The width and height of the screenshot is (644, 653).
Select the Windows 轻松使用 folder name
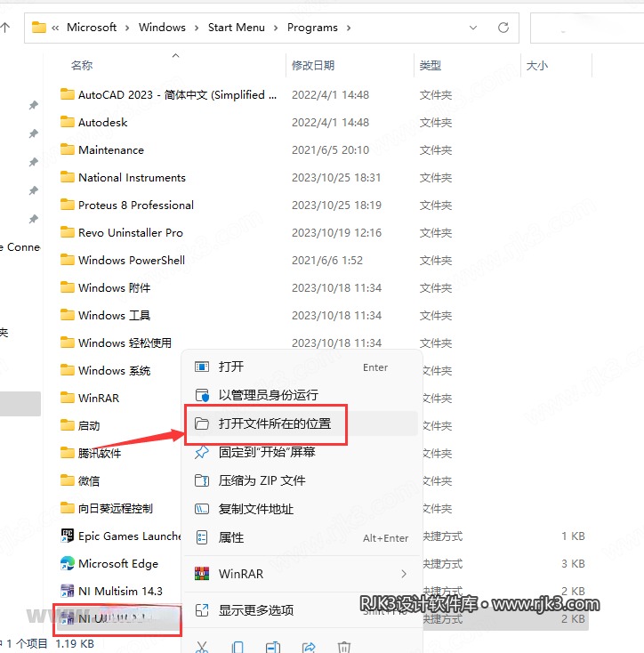(x=125, y=343)
